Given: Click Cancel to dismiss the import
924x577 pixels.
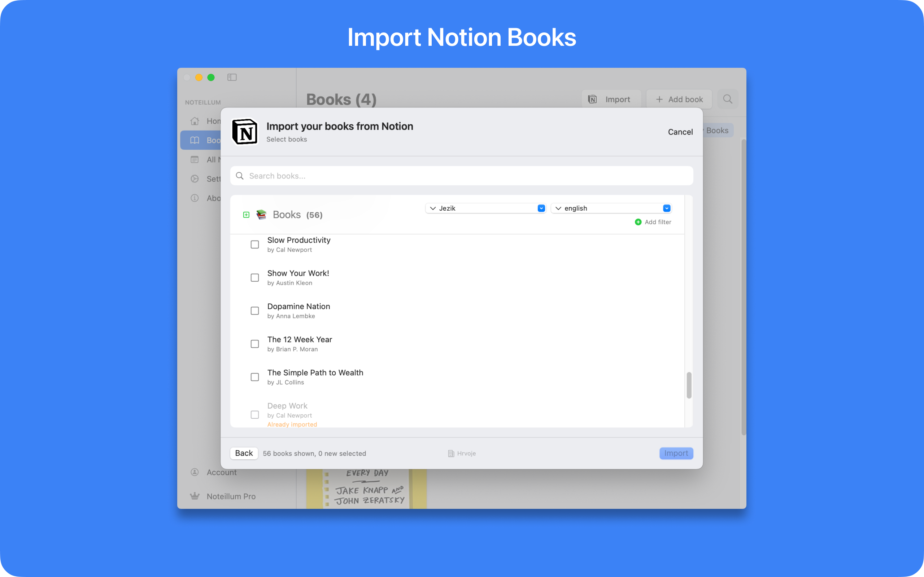Looking at the screenshot, I should (x=680, y=132).
